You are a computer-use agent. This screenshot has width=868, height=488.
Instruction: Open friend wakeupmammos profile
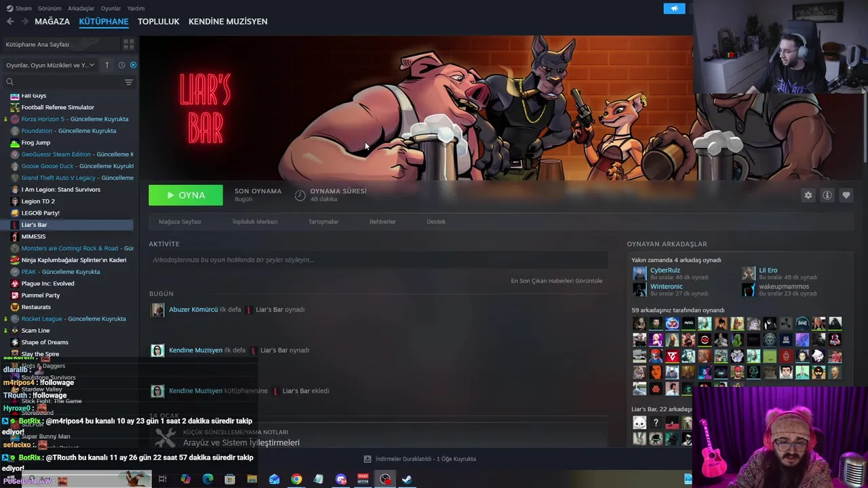pos(784,287)
